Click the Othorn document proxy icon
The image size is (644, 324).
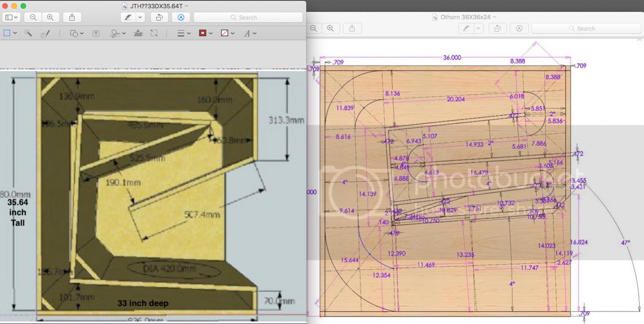[x=435, y=17]
